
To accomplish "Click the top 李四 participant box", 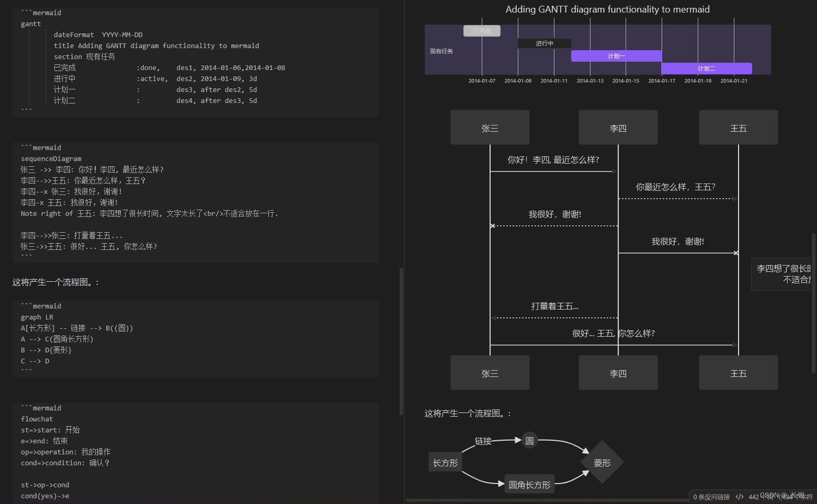I will [x=618, y=128].
